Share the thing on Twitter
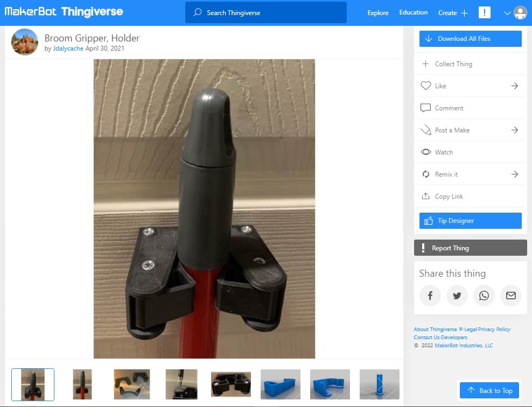This screenshot has width=532, height=407. pyautogui.click(x=457, y=295)
